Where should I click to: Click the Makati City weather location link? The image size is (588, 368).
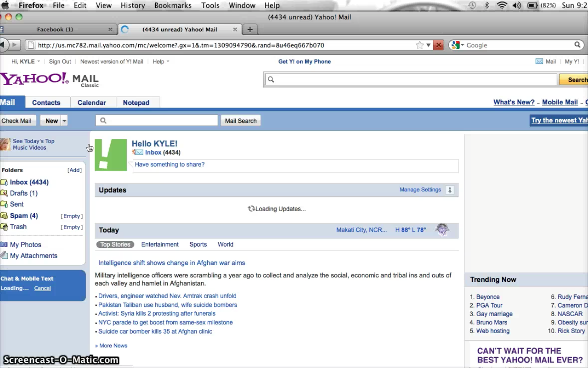pos(362,230)
